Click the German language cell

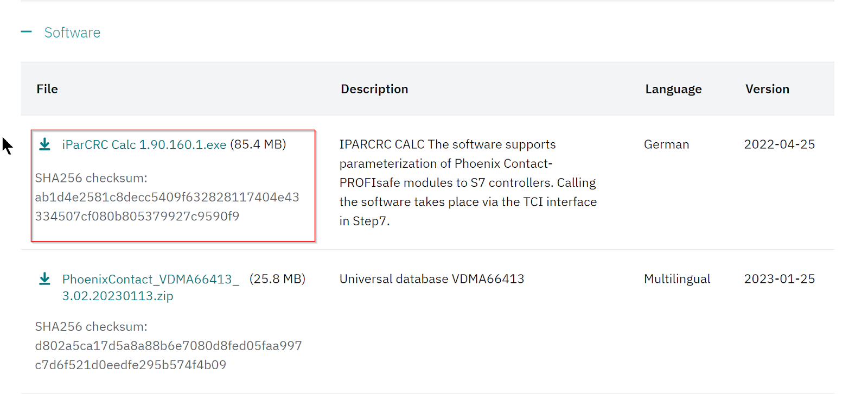pyautogui.click(x=666, y=144)
